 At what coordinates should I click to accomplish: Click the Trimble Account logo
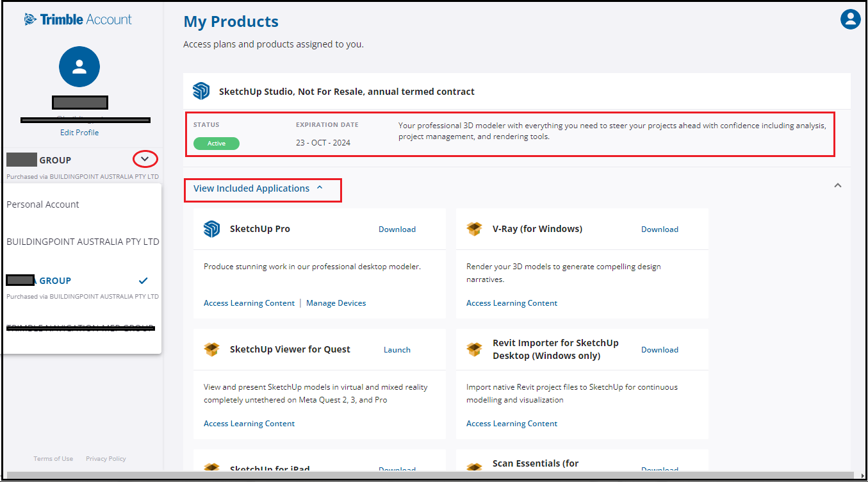(78, 19)
